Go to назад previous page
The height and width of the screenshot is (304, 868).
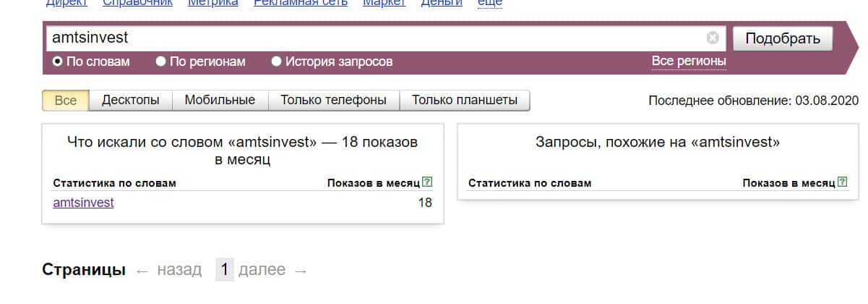pyautogui.click(x=169, y=270)
